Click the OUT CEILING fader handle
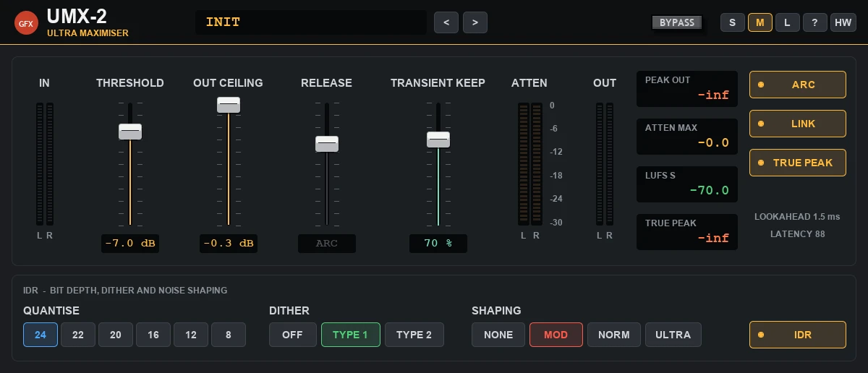 229,105
